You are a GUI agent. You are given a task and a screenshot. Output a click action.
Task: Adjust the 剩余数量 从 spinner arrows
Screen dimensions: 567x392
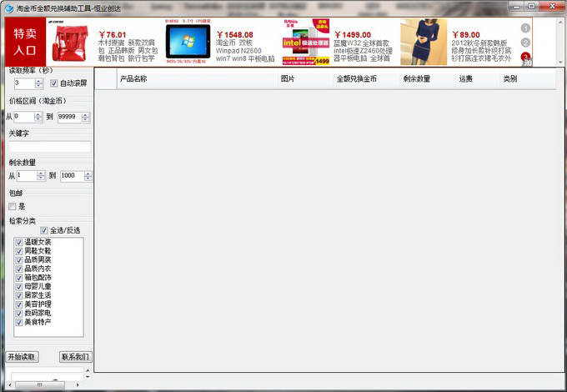41,176
